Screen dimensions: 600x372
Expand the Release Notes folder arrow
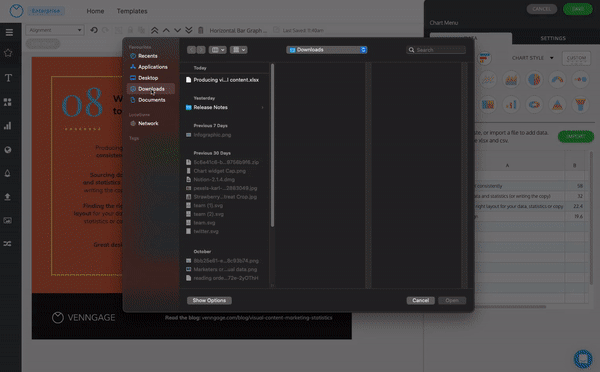[x=262, y=108]
